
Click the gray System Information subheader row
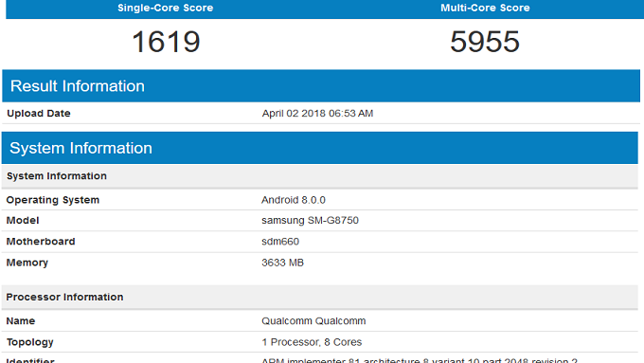click(x=319, y=176)
